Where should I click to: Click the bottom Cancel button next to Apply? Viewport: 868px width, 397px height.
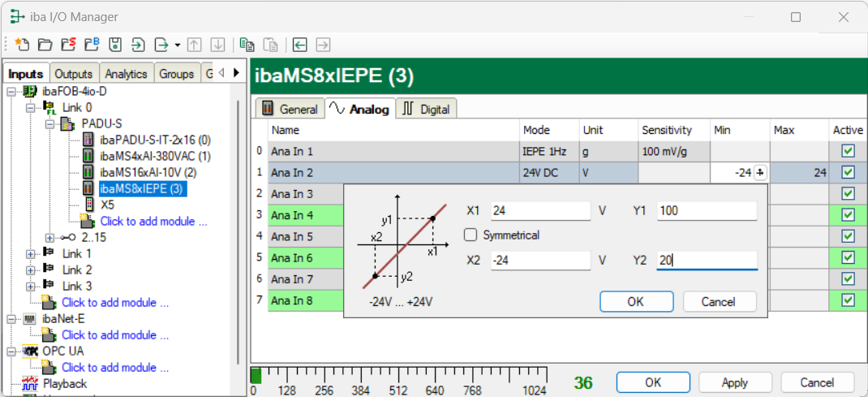click(817, 382)
